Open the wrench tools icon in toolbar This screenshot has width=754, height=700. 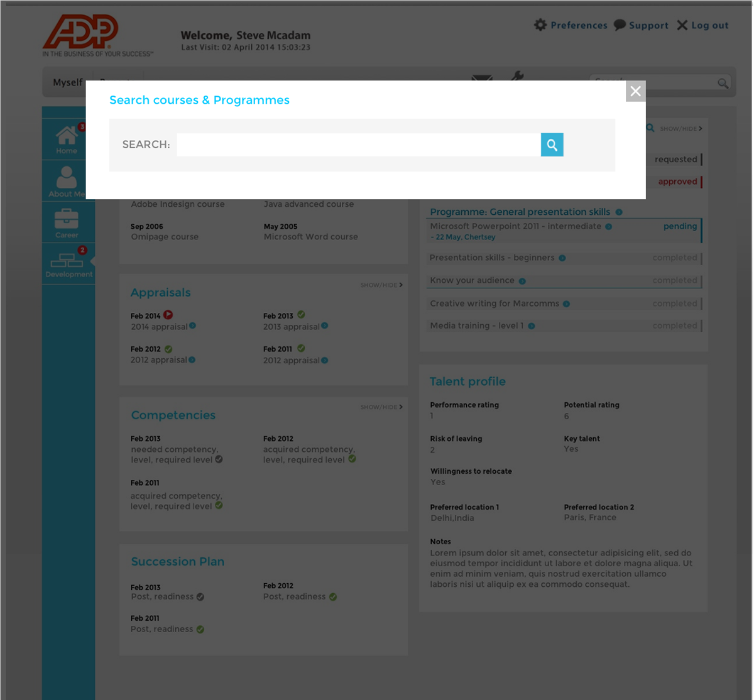[516, 77]
